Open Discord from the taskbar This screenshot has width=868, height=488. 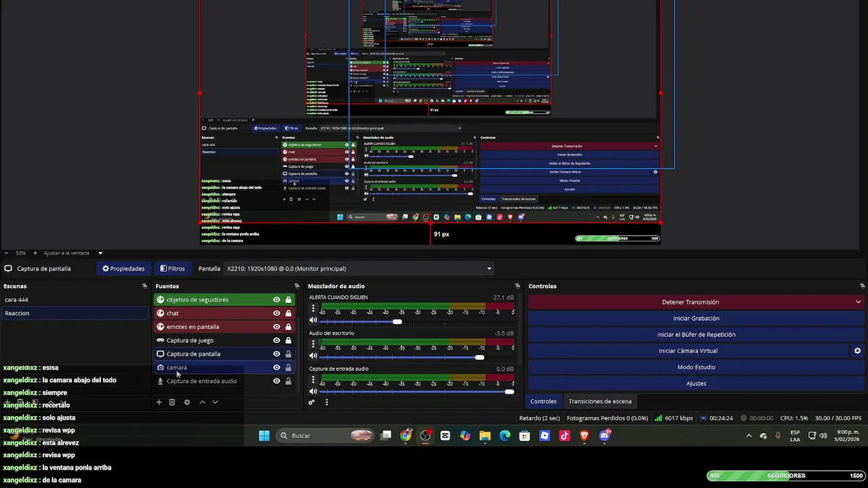click(604, 436)
